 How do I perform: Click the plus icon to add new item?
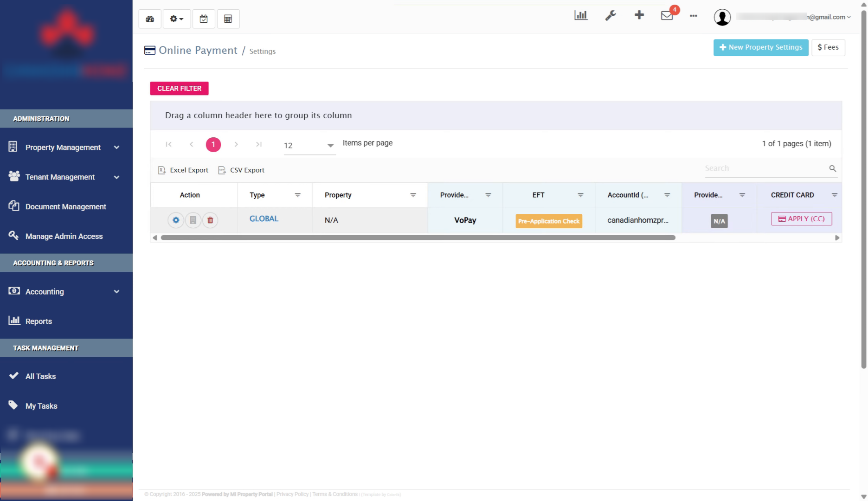(x=639, y=15)
